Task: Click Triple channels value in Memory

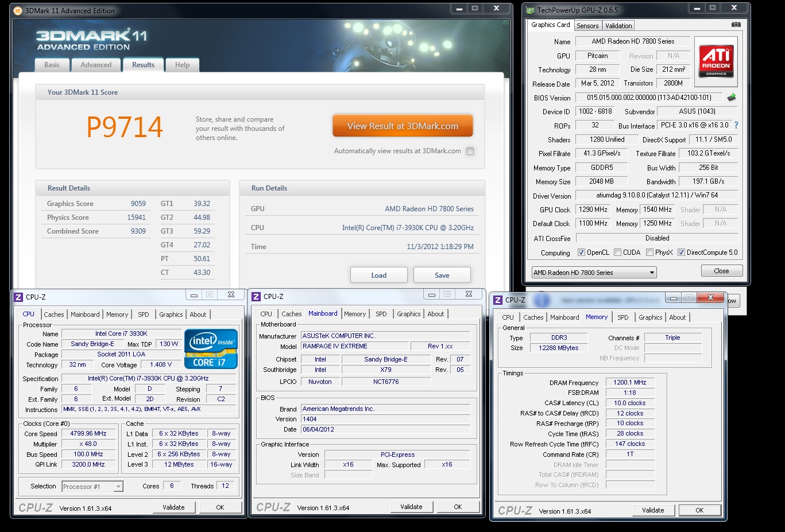Action: (x=673, y=337)
